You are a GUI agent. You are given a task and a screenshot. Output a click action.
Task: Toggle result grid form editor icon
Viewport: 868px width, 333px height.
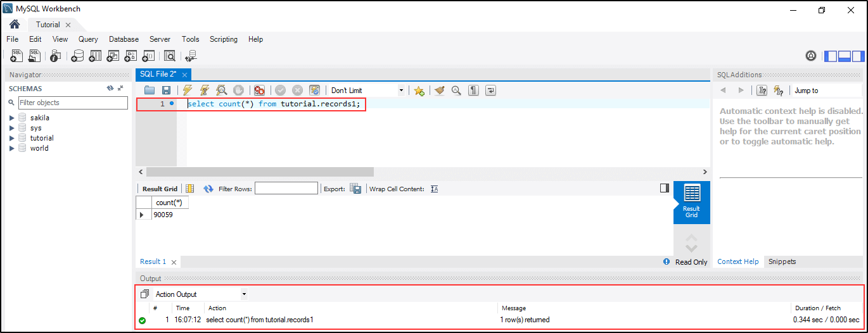point(189,189)
